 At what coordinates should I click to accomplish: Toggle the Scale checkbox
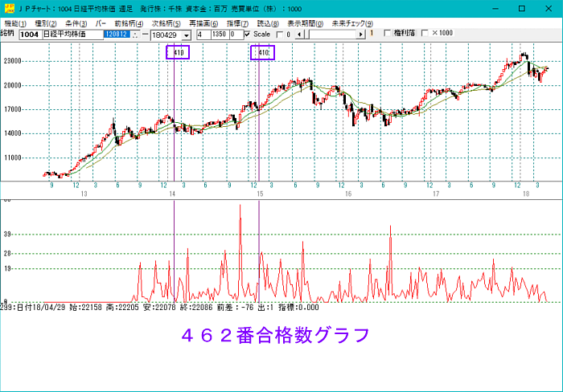tap(247, 35)
